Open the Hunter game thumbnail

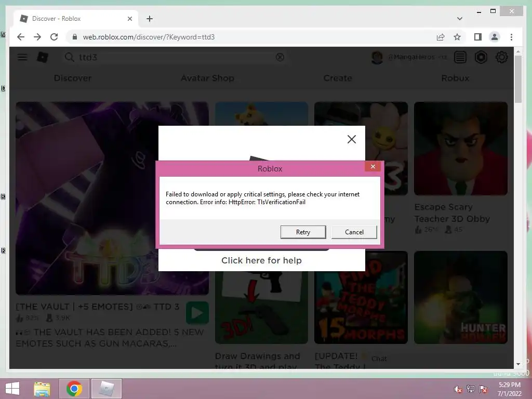pyautogui.click(x=461, y=297)
